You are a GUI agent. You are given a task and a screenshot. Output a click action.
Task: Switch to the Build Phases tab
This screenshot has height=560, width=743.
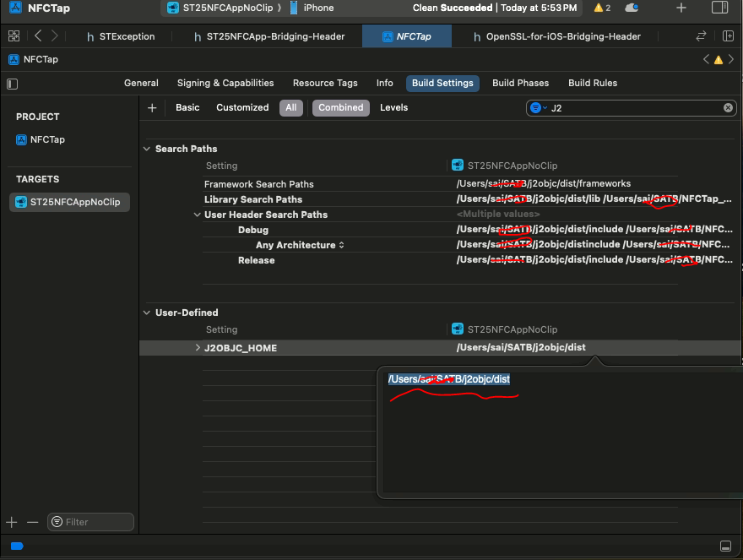coord(520,83)
